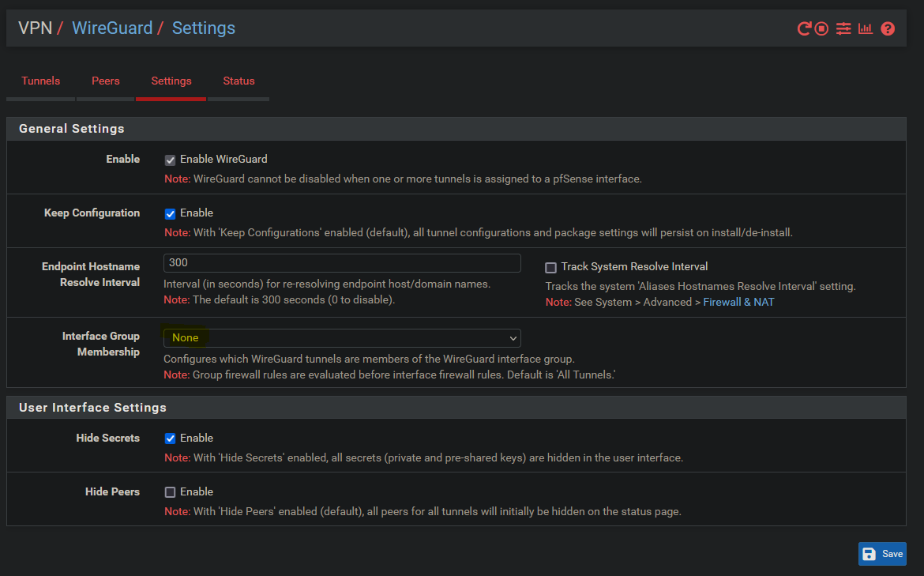924x576 pixels.
Task: Click the WireGuard breadcrumb link
Action: coord(112,28)
